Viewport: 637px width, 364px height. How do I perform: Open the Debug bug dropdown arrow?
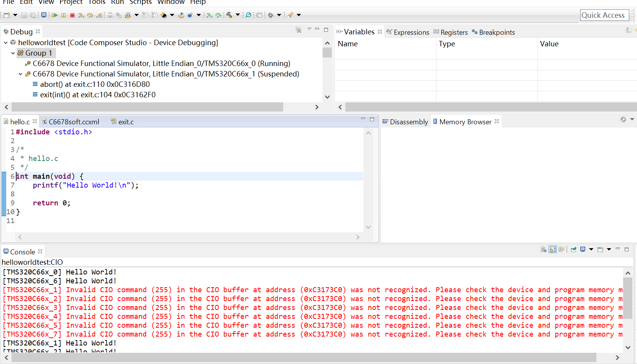click(279, 15)
